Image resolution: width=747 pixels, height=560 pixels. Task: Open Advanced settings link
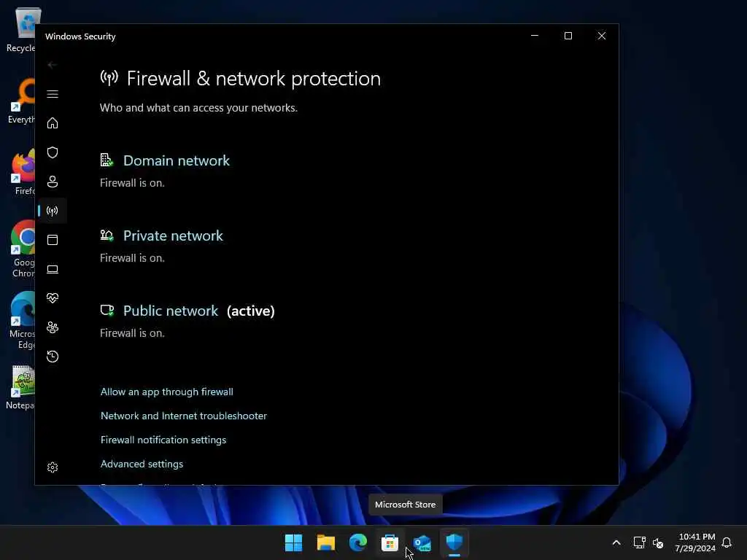(142, 464)
